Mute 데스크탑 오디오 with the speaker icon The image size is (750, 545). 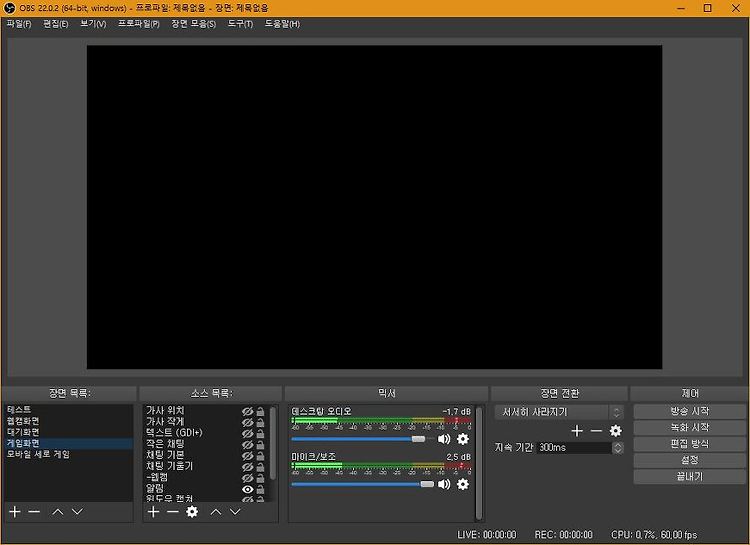(x=444, y=439)
